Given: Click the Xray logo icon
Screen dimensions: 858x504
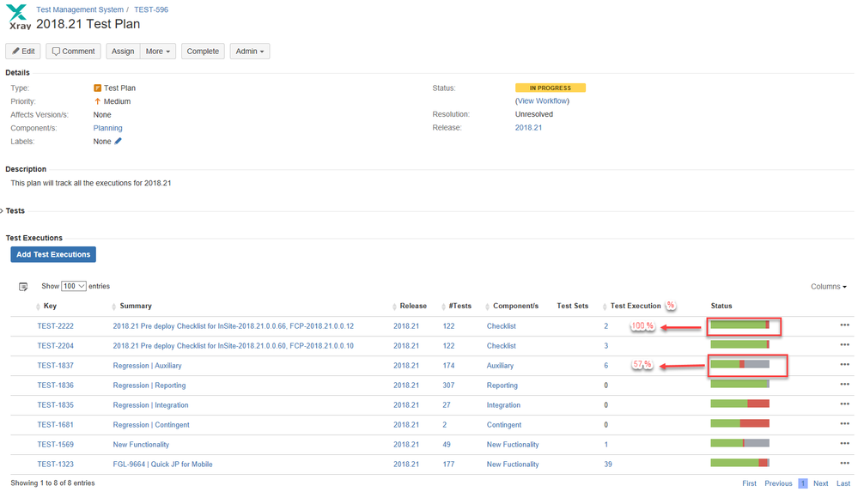Looking at the screenshot, I should pos(19,16).
